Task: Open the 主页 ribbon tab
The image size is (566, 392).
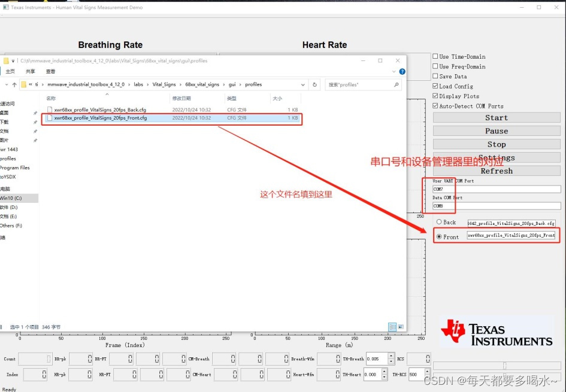Action: pos(10,72)
